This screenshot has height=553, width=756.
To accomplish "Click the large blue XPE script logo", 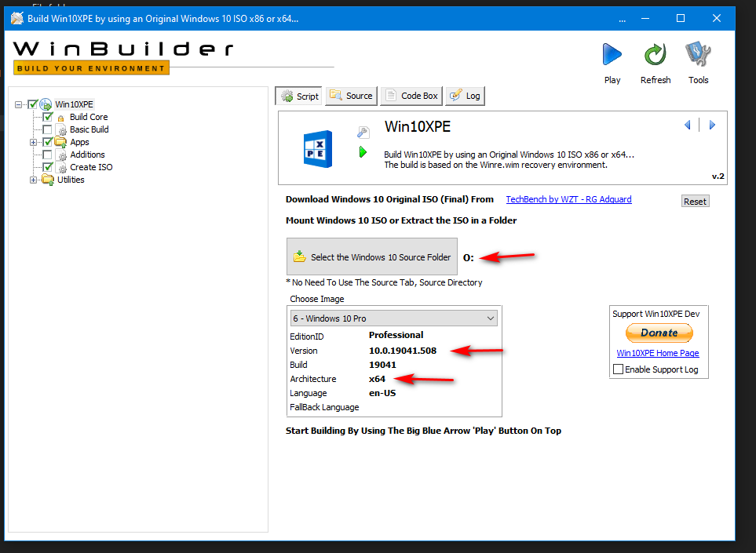I will tap(318, 149).
